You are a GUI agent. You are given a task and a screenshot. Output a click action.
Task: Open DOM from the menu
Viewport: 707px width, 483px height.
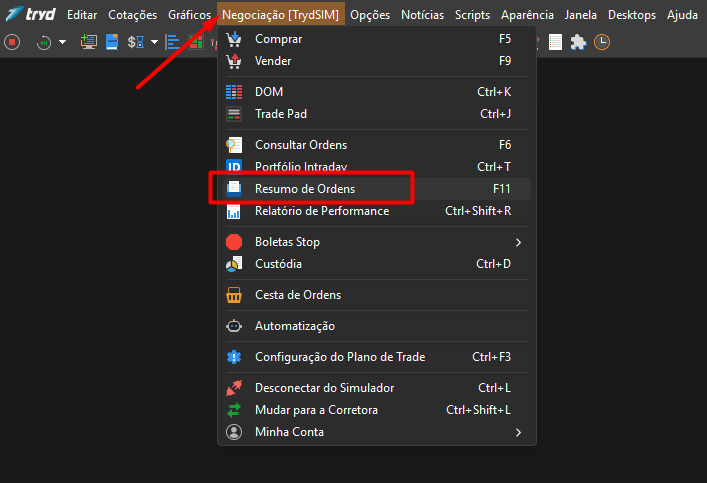[x=376, y=92]
